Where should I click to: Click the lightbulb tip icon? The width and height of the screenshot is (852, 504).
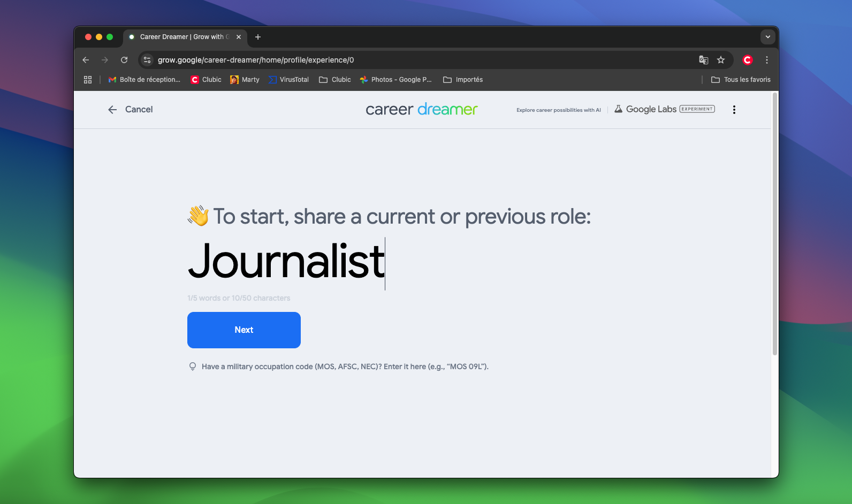[x=193, y=366]
